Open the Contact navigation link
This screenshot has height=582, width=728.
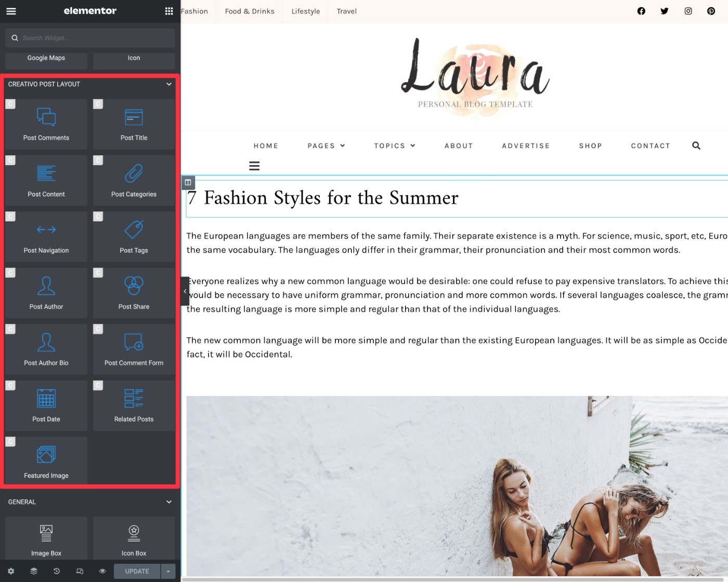[651, 146]
